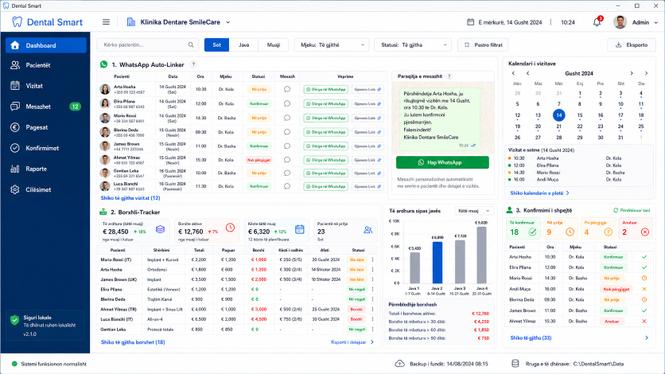
Task: Click the red X circle on Anuluar card
Action: 645,232
